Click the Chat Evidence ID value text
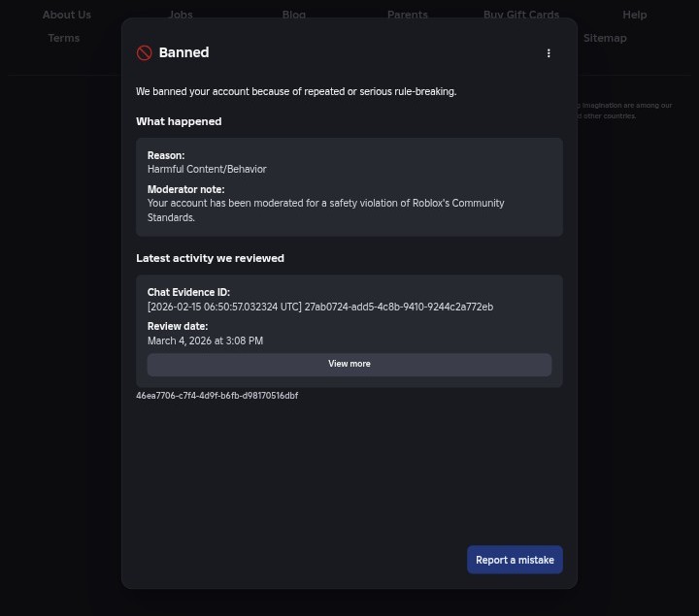The width and height of the screenshot is (699, 616). 320,307
